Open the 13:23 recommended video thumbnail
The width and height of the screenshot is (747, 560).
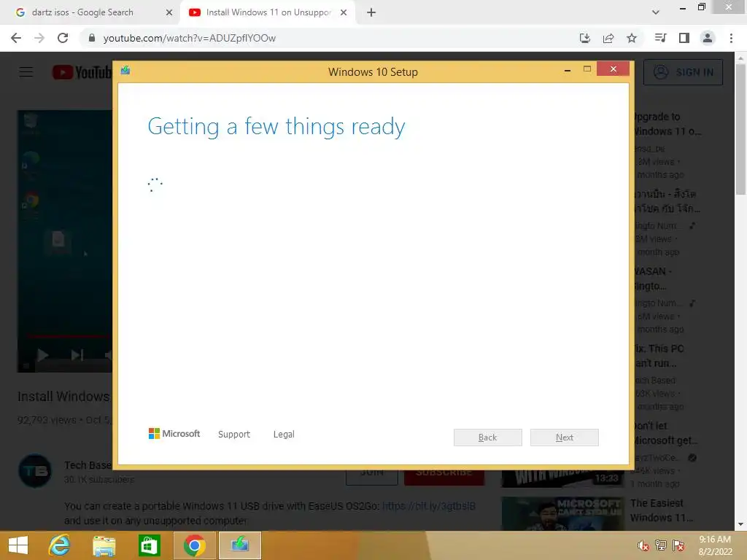562,478
